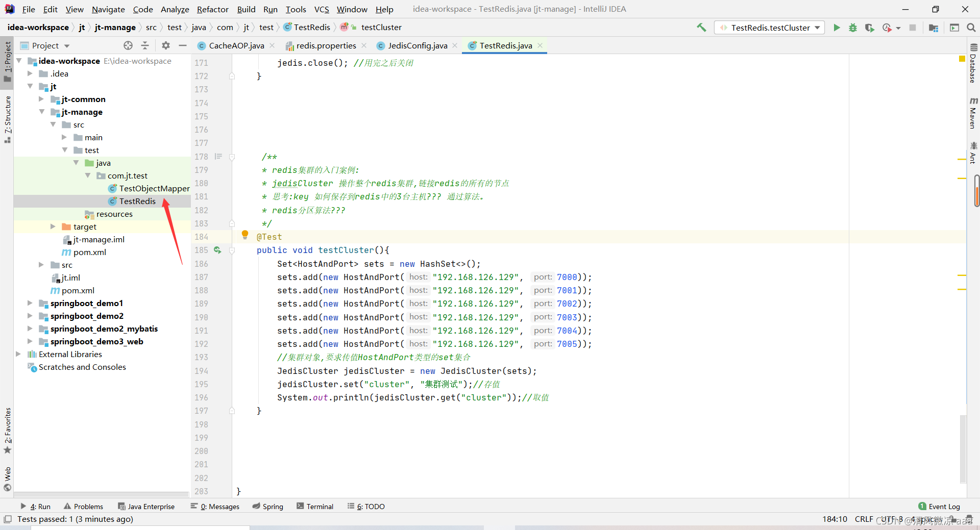This screenshot has height=530, width=980.
Task: Click the Build project hammer icon
Action: click(702, 28)
